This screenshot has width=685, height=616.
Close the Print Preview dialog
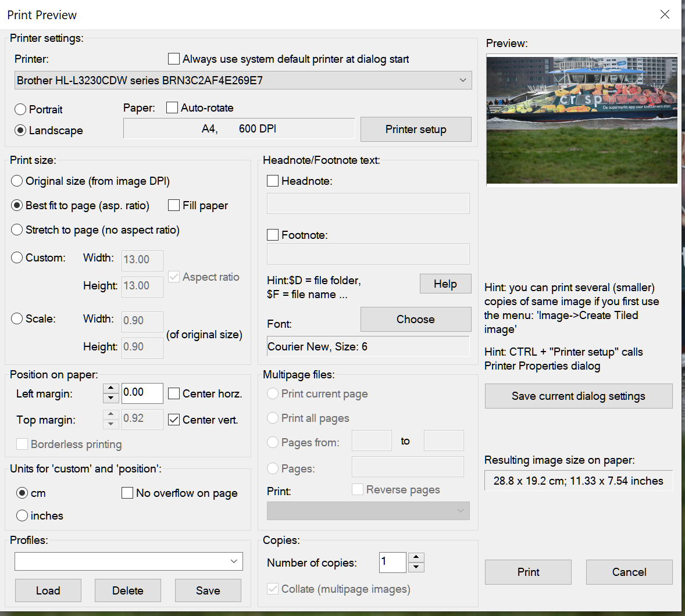[x=665, y=15]
